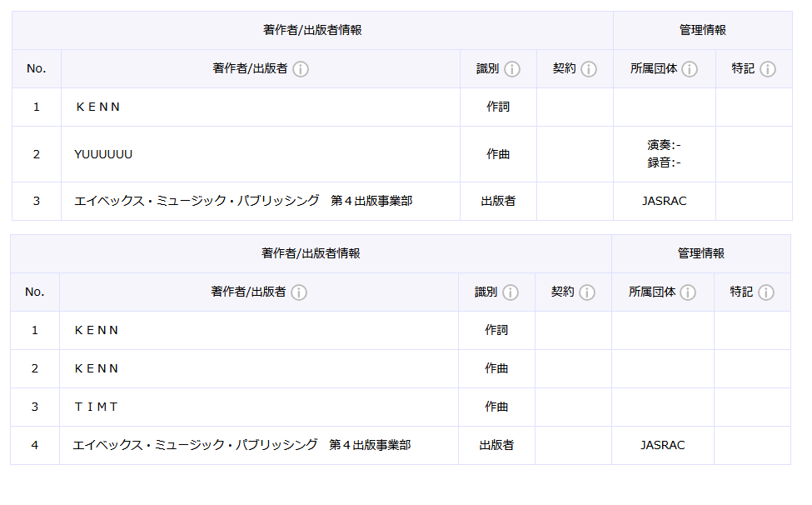Image resolution: width=812 pixels, height=505 pixels.
Task: Click エイベックス publisher in first table
Action: [x=243, y=201]
